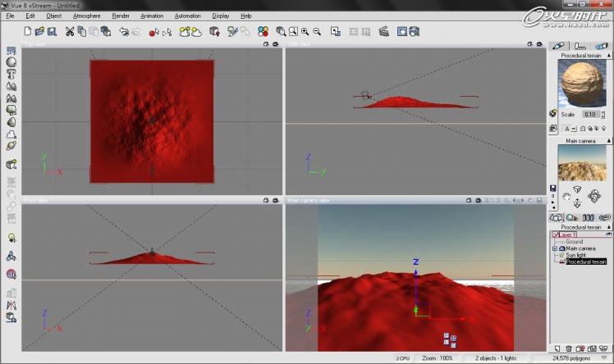Load atmosphere with sun-cloud icon
The image size is (614, 364).
[185, 32]
